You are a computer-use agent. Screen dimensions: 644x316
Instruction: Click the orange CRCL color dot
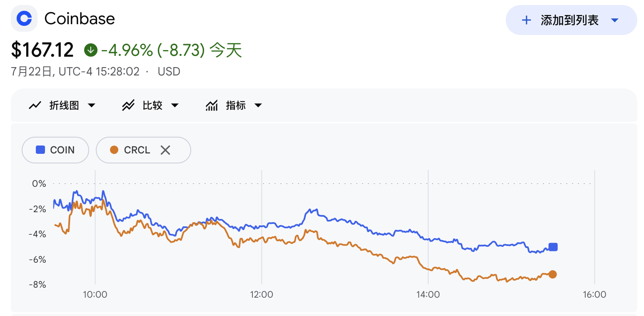pos(114,150)
